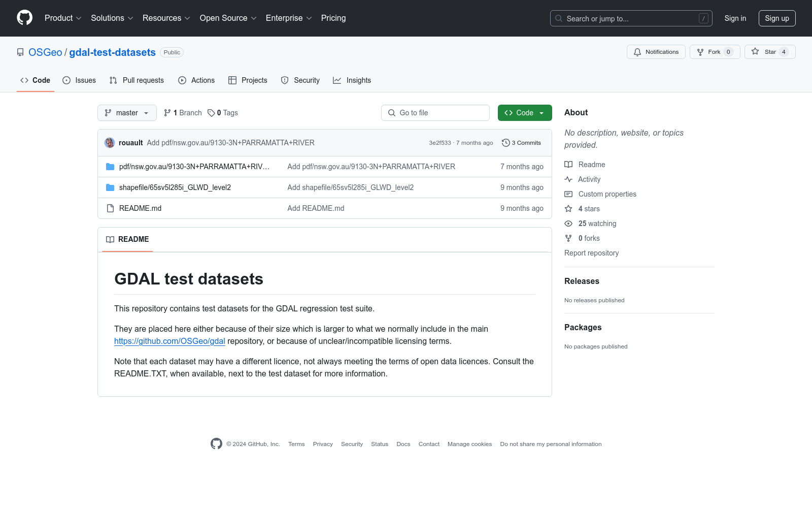The width and height of the screenshot is (812, 508).
Task: Click the eye icon beside 25 watching
Action: (568, 224)
